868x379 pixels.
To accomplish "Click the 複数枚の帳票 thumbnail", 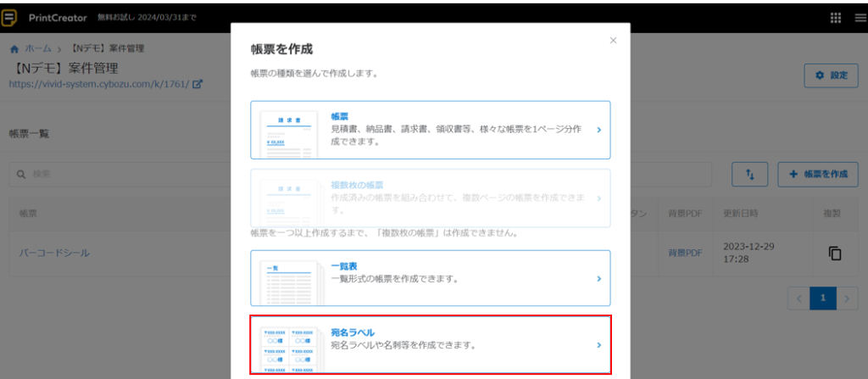I will pos(292,202).
